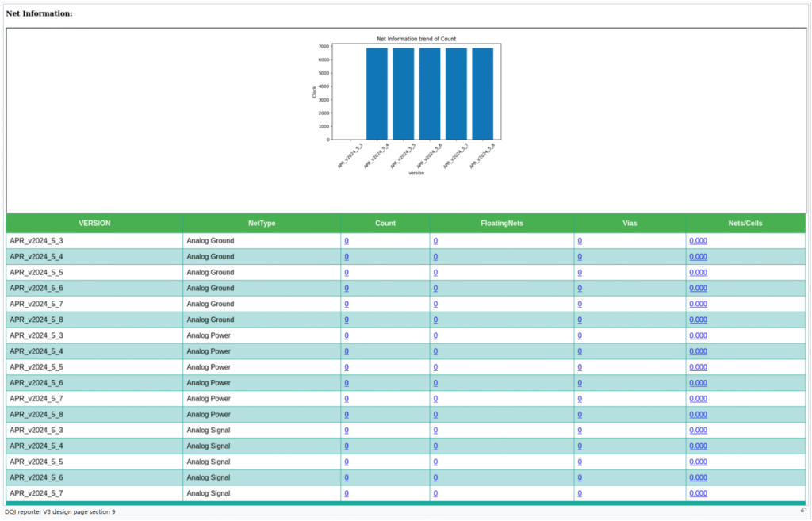Screen dimensions: 812x521
Task: Open FloatingNets link for APR_v2024_5_4 Analog Power
Action: pyautogui.click(x=435, y=351)
